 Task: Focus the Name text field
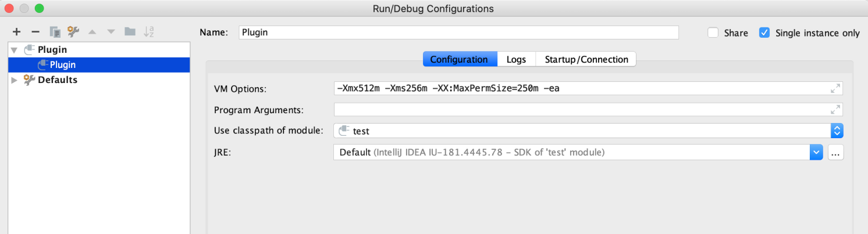tap(458, 33)
